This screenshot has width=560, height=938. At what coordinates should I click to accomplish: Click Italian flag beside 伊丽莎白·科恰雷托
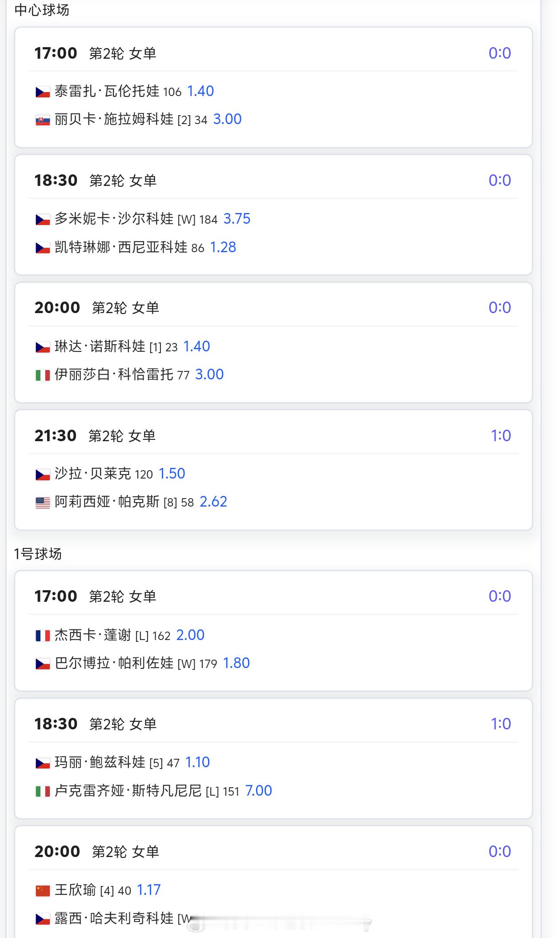[43, 375]
